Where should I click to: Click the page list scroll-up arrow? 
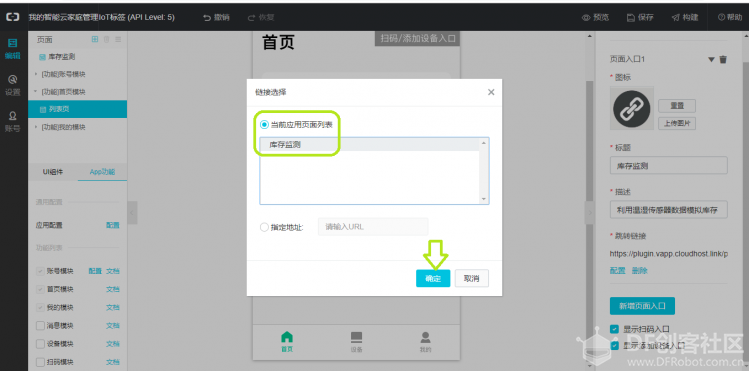tap(483, 143)
